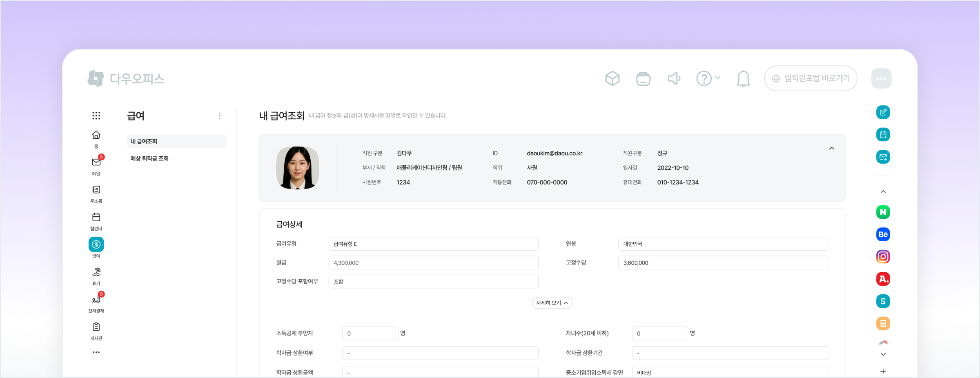Select 내 급여조회 menu item
Viewport: 980px width, 378px height.
(x=176, y=141)
